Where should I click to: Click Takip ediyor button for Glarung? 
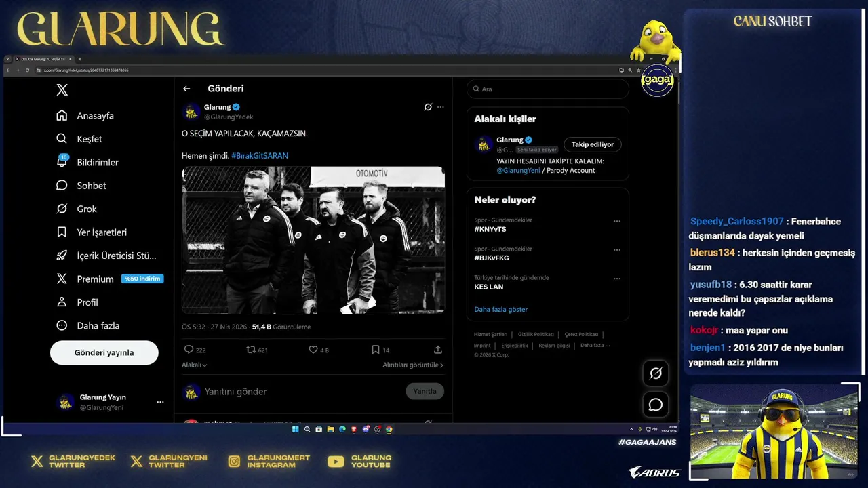[593, 144]
